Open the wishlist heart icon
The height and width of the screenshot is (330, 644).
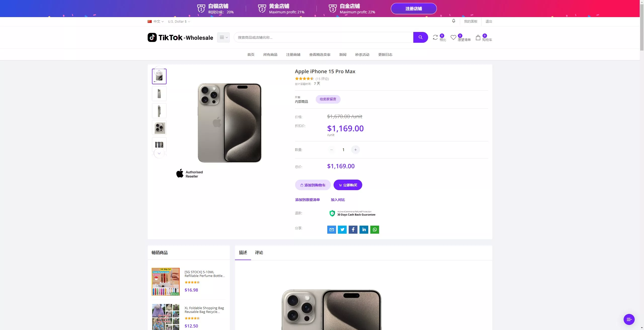click(453, 37)
